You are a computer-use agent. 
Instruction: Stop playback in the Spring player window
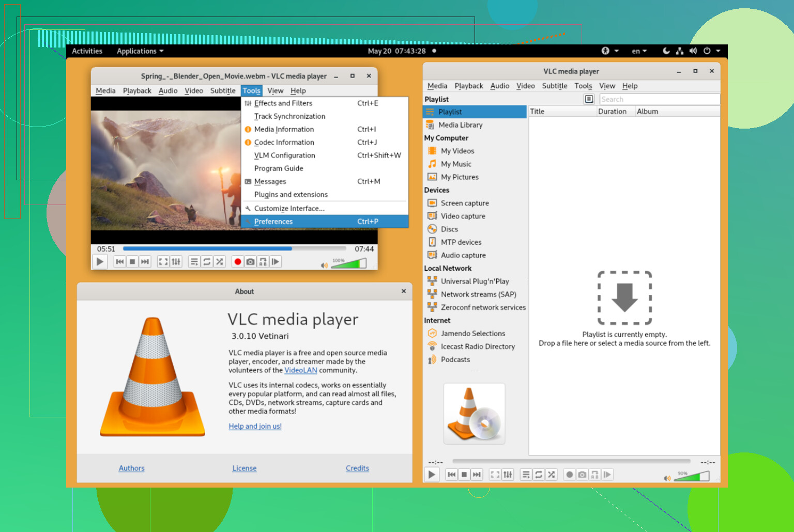point(132,262)
